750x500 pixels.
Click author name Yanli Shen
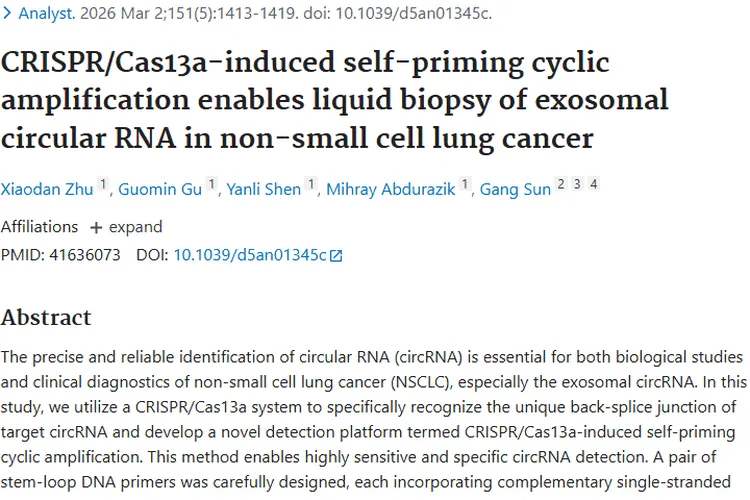(263, 189)
